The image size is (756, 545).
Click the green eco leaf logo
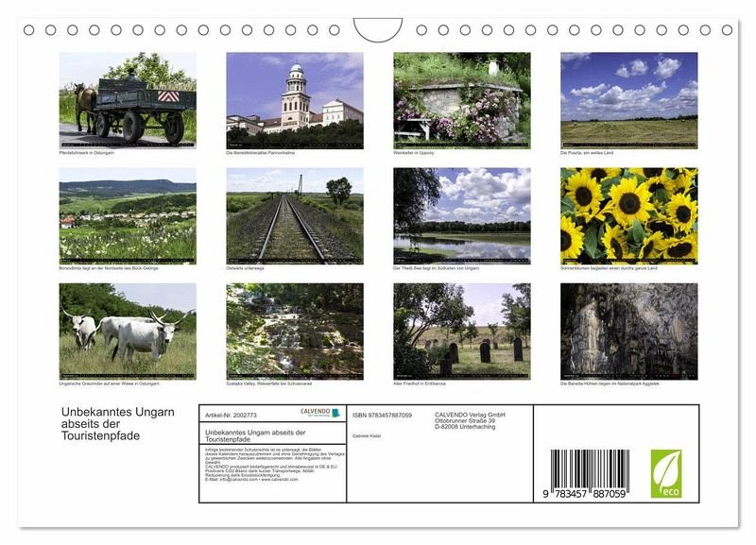666,473
